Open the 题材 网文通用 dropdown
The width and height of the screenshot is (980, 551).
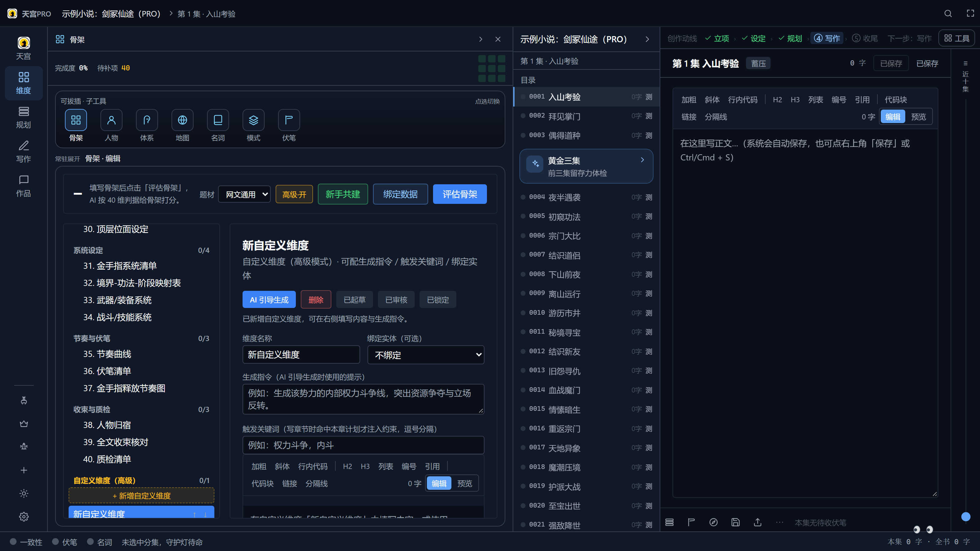click(244, 194)
